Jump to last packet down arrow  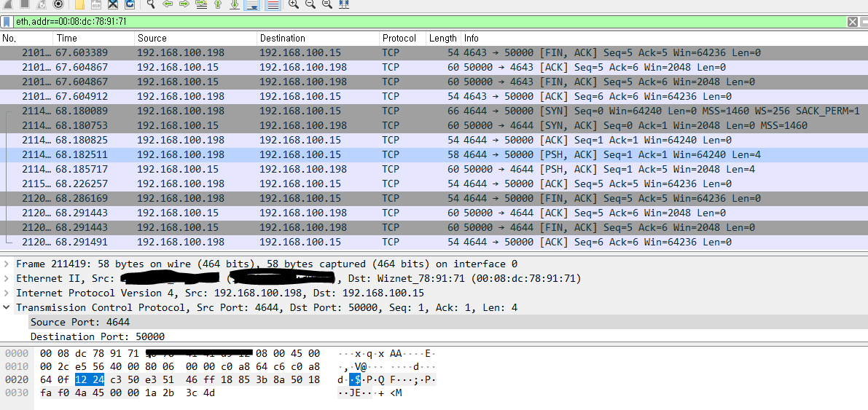(235, 4)
